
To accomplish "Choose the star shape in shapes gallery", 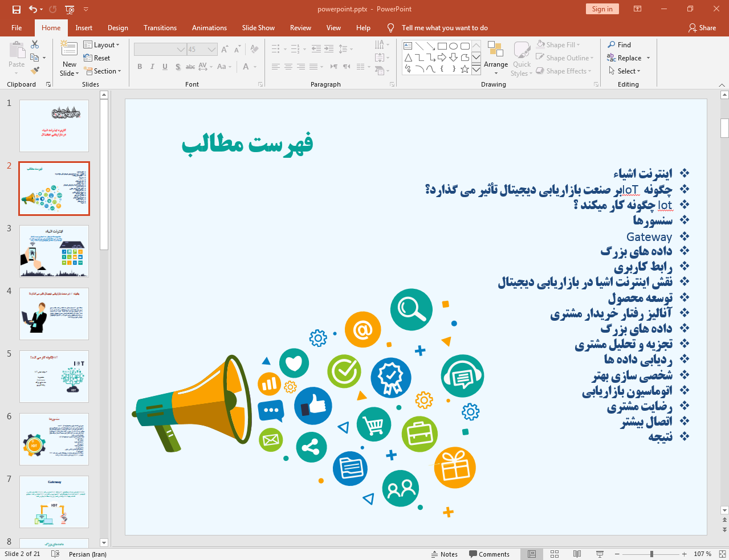I will (465, 69).
